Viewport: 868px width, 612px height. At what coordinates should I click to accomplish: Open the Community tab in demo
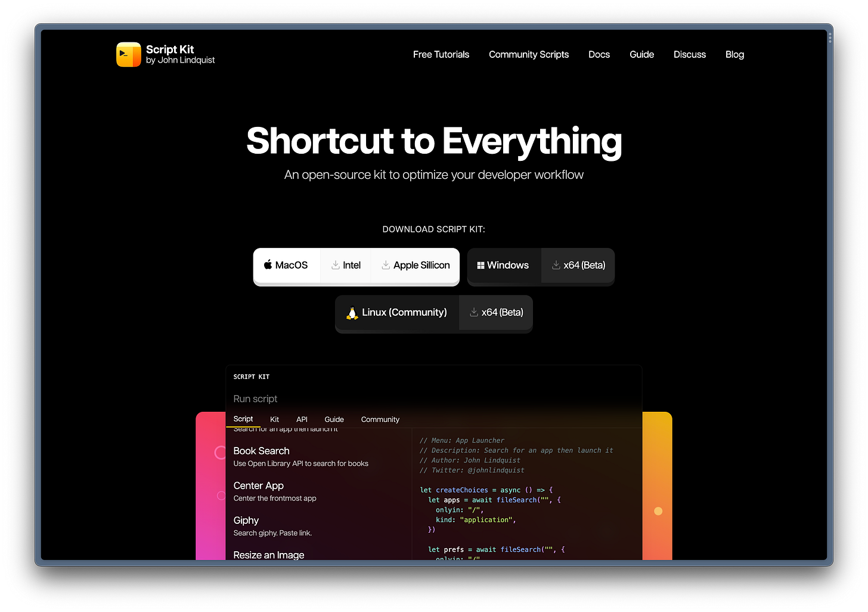[x=380, y=420]
